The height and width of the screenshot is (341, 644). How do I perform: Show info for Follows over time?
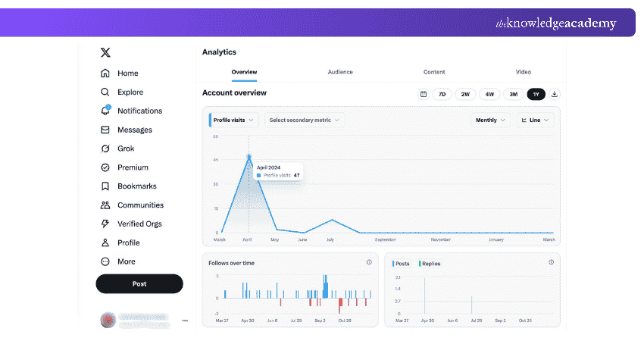point(369,262)
